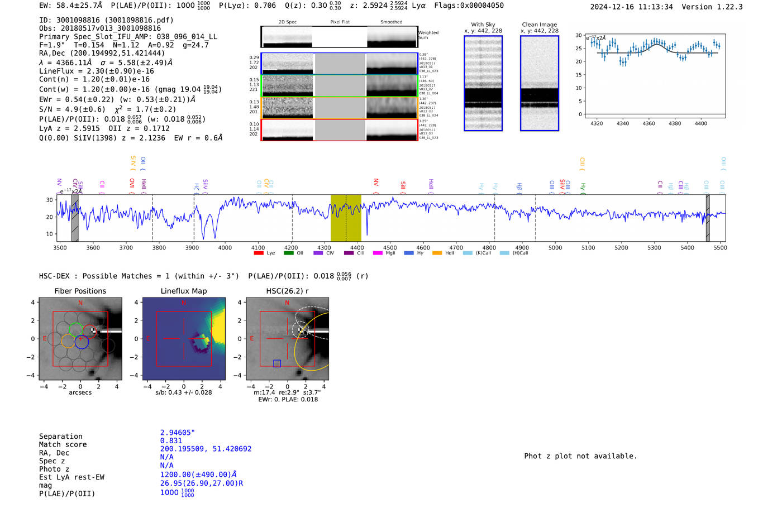Viewport: 782px width, 532px height.
Task: Click the timestamp 2024-12-16 11:13:34
Action: (x=631, y=7)
